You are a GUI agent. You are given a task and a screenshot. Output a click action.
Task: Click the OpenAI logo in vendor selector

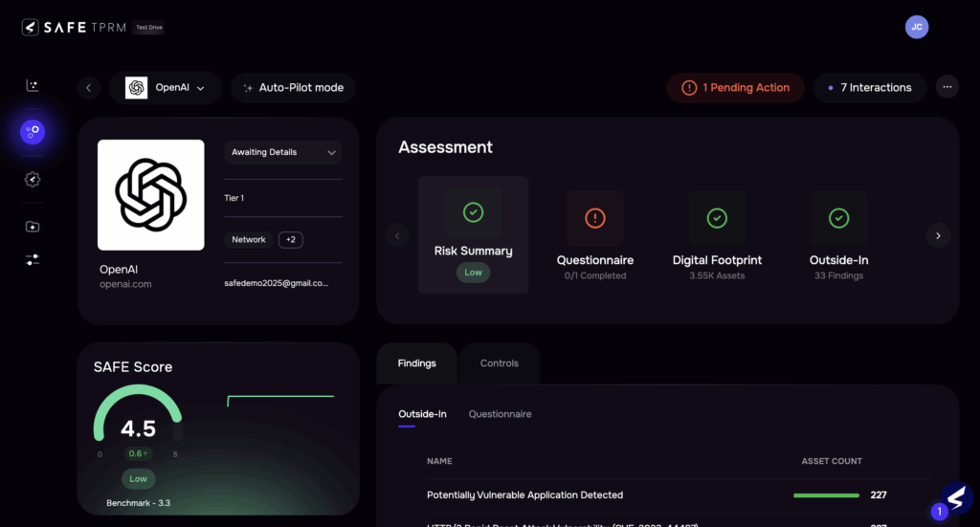click(x=136, y=88)
